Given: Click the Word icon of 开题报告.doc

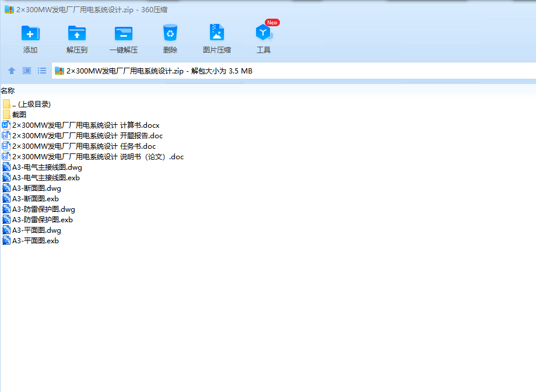Looking at the screenshot, I should click(6, 135).
